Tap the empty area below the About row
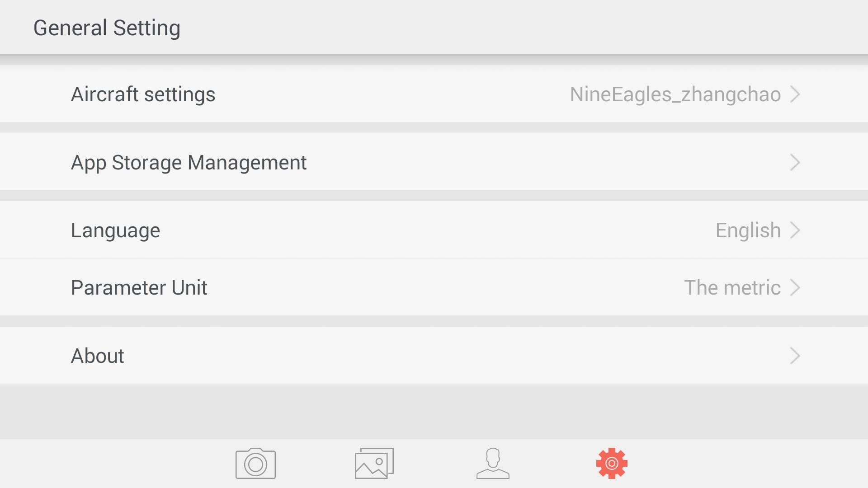The image size is (868, 488). [x=434, y=411]
